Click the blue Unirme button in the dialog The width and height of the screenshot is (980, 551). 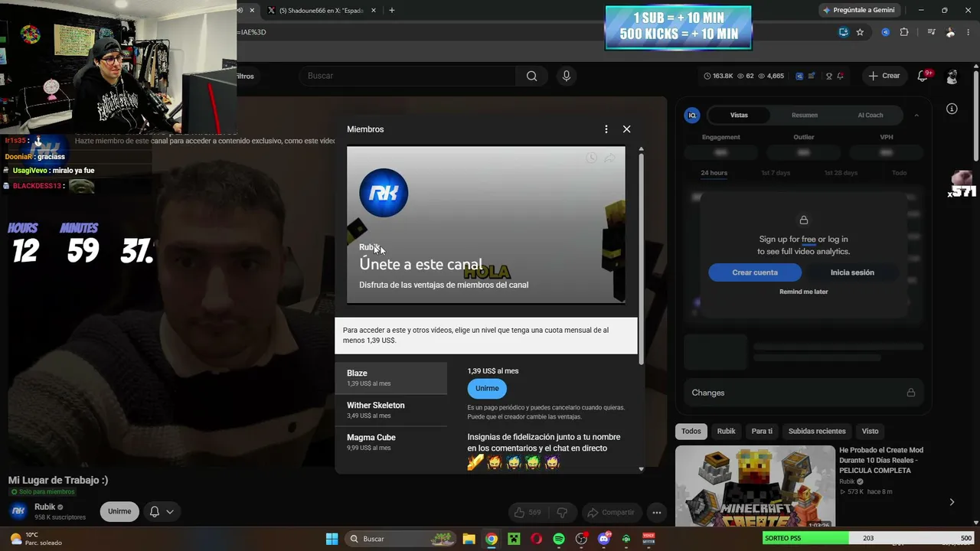pos(487,388)
